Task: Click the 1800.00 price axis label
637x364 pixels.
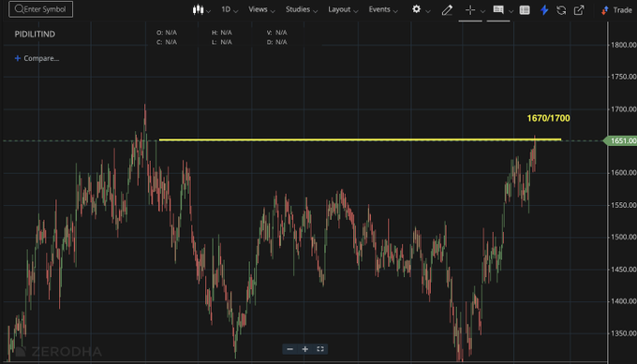Action: (x=624, y=45)
